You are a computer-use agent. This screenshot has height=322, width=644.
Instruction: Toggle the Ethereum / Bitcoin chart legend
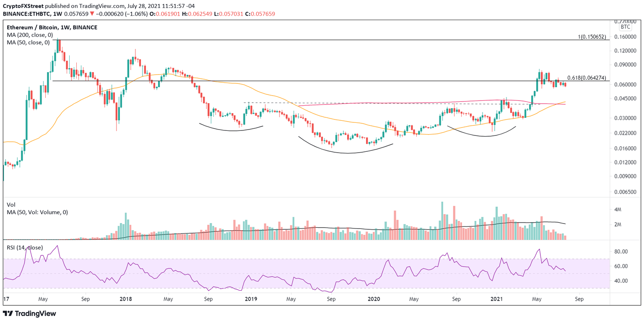(52, 27)
